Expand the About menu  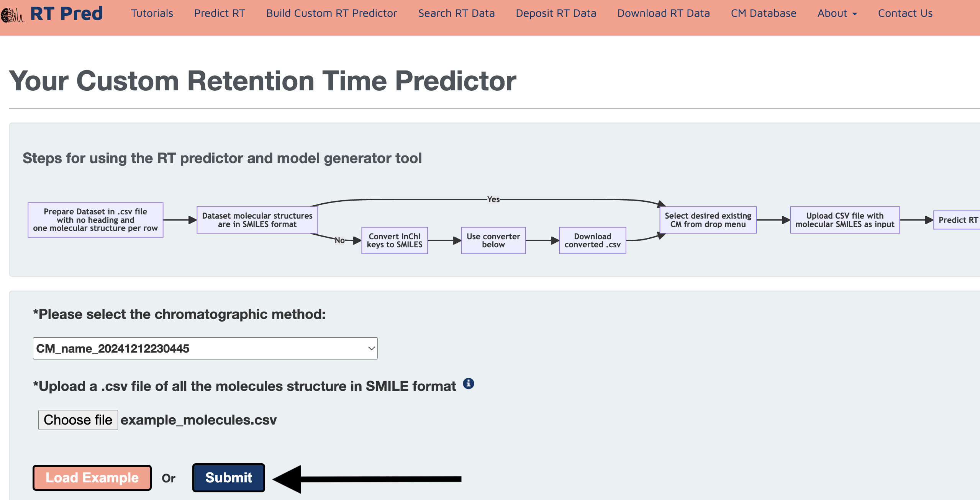(837, 13)
